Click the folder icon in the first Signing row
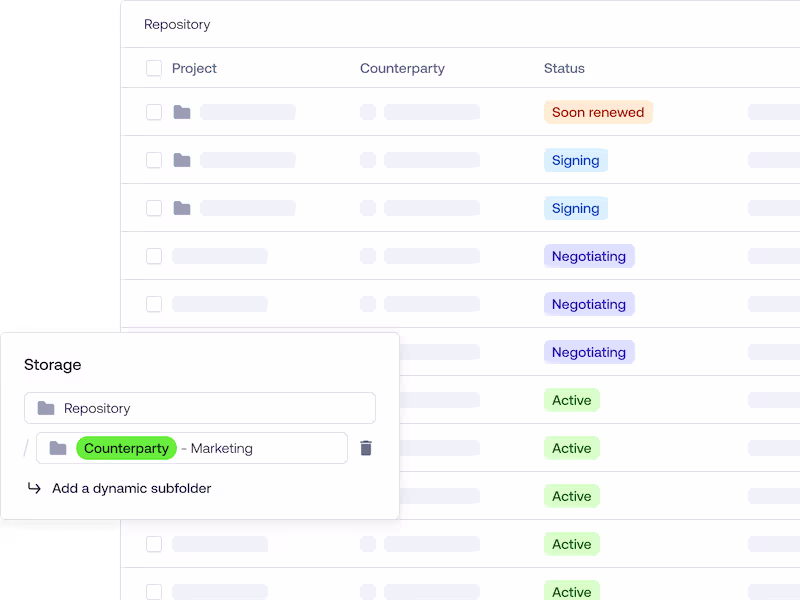This screenshot has height=600, width=800. [181, 160]
